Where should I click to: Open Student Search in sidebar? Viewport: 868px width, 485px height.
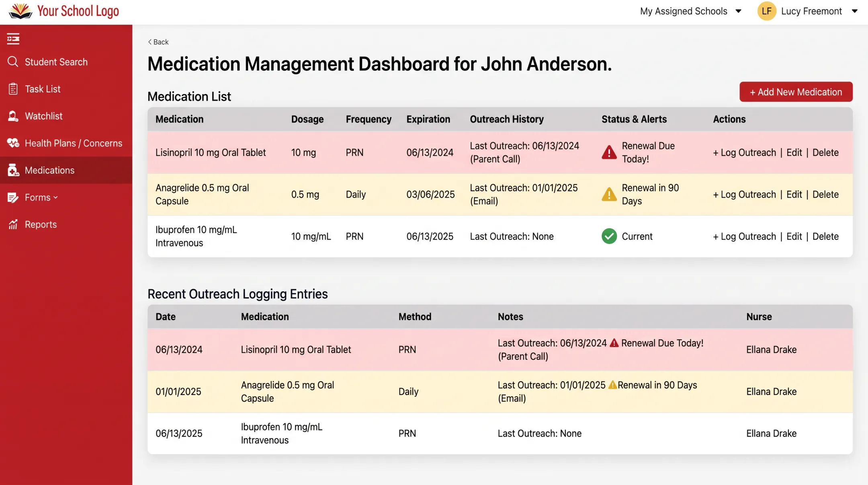66,62
